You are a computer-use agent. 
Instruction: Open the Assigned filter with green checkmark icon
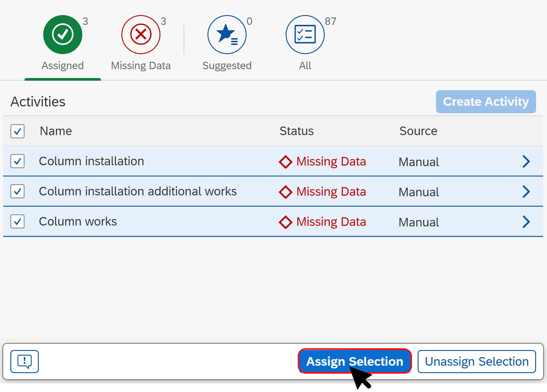pos(63,35)
